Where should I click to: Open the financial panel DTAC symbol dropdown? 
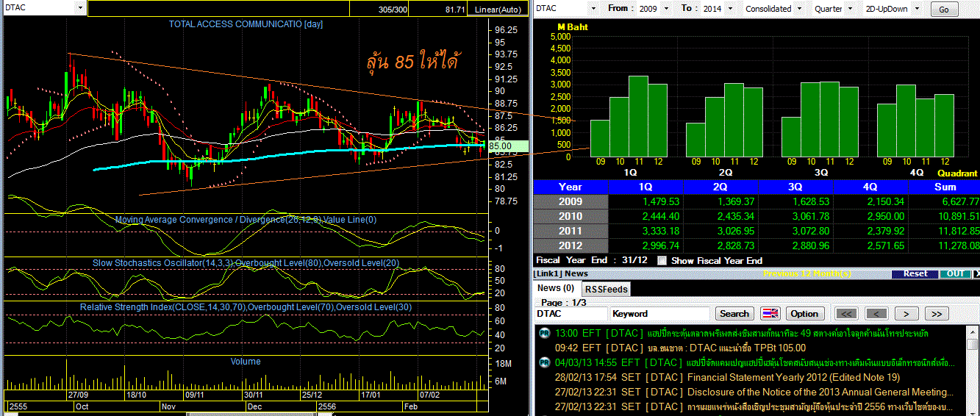tap(593, 9)
